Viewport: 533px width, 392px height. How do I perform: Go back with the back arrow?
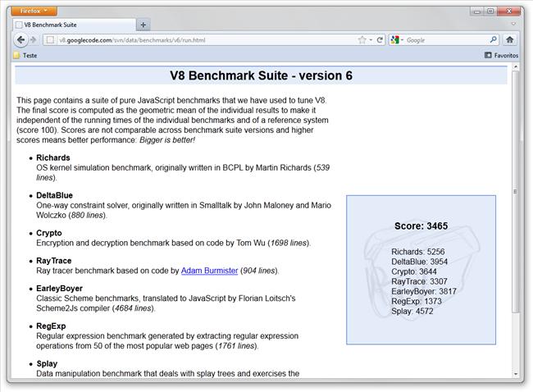[20, 40]
